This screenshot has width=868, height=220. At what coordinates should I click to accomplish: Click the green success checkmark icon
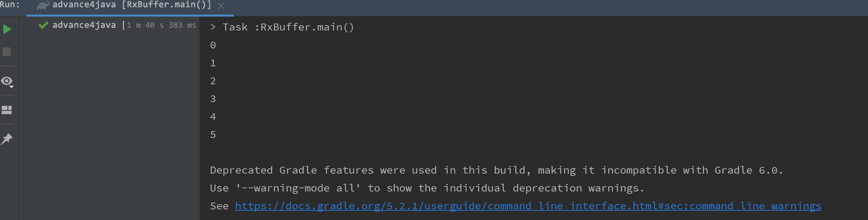pos(43,25)
